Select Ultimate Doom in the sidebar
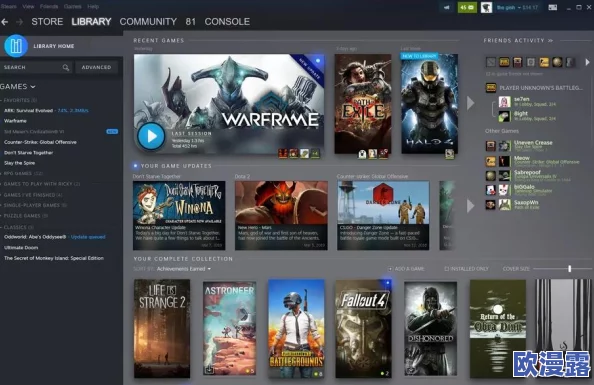Image resolution: width=594 pixels, height=385 pixels. (x=21, y=247)
